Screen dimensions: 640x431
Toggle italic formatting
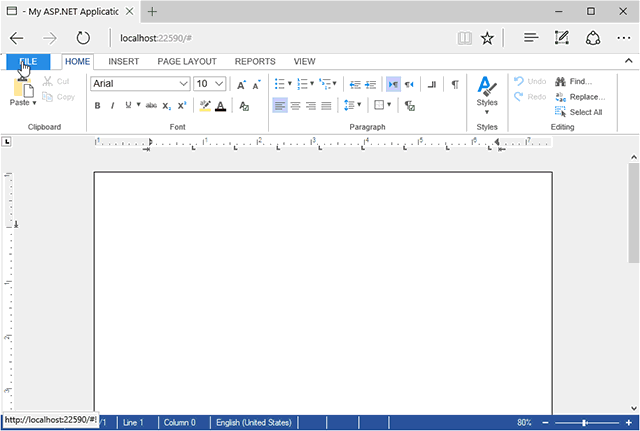[x=112, y=106]
